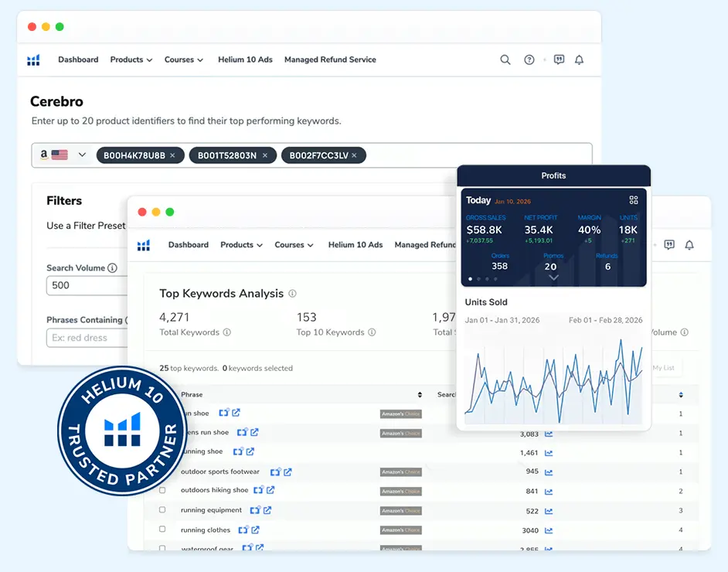Expand the Profits card down chevron
This screenshot has width=728, height=572.
point(552,278)
